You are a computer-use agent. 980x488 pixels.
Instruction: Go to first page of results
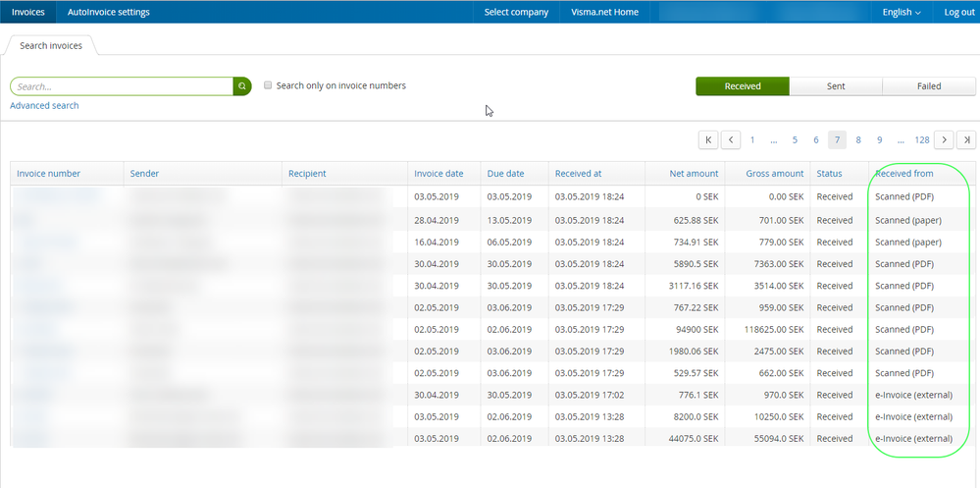coord(708,140)
